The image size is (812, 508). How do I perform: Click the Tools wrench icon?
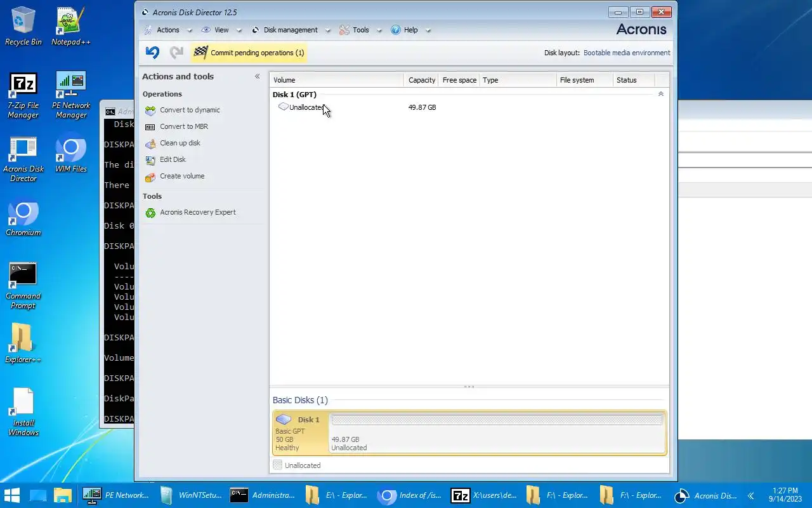344,30
